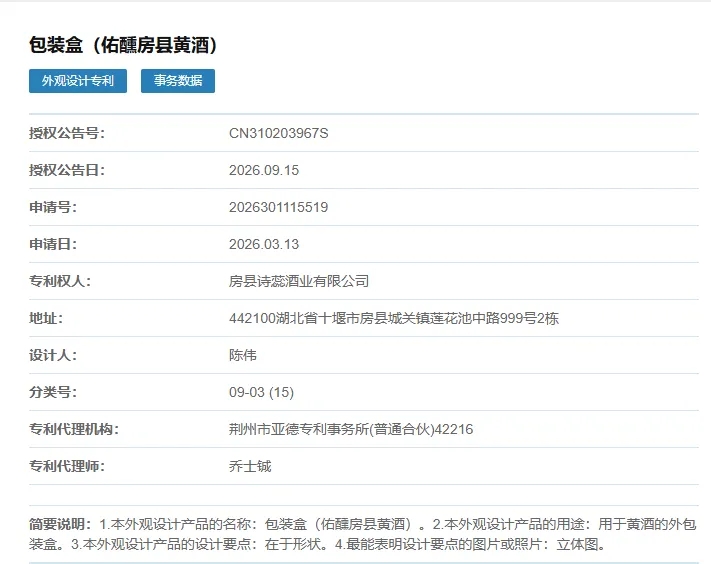Click the 申请号 field label

pyautogui.click(x=53, y=207)
